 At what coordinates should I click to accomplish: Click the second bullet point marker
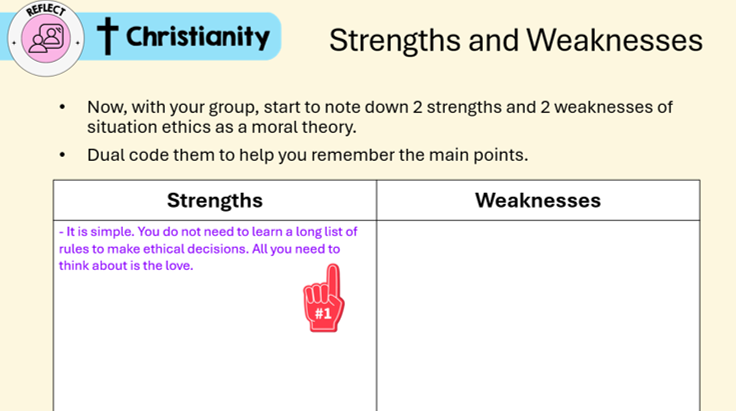click(62, 155)
